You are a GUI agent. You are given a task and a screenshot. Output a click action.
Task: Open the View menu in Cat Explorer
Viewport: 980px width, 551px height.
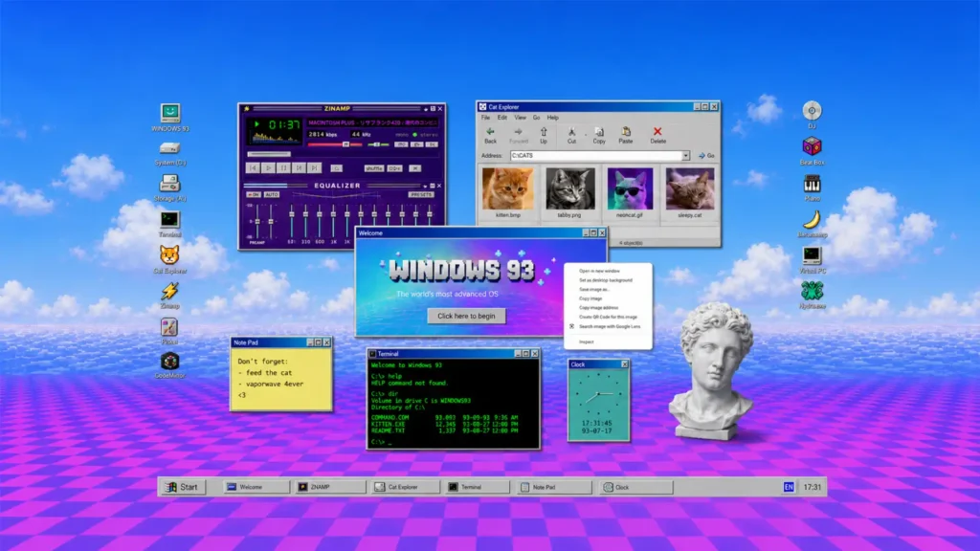tap(520, 118)
